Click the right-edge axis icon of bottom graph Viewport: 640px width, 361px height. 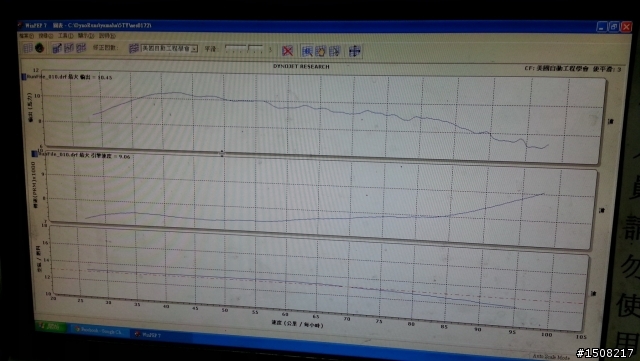593,293
